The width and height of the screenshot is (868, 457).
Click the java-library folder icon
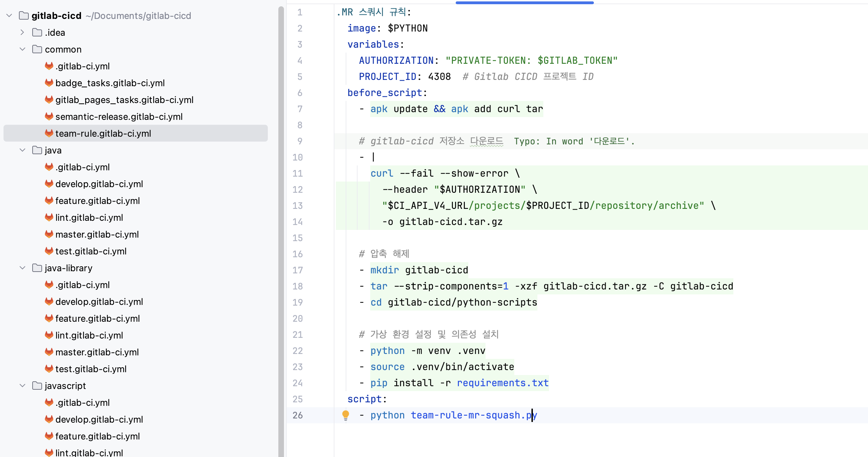pos(37,268)
